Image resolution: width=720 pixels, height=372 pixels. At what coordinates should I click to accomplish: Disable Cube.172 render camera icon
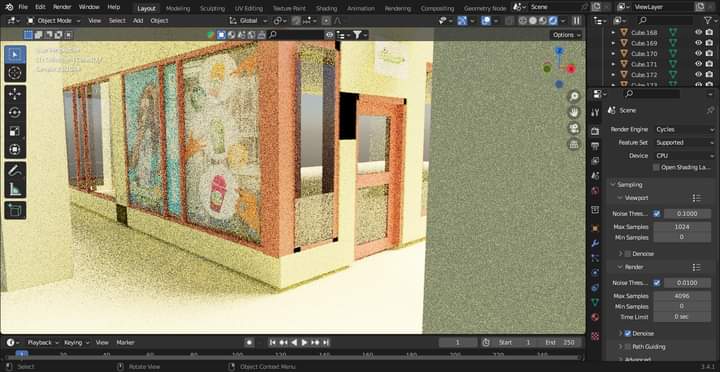point(709,74)
